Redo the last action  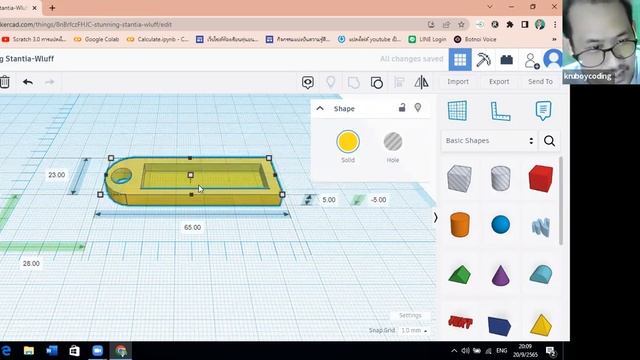click(49, 82)
